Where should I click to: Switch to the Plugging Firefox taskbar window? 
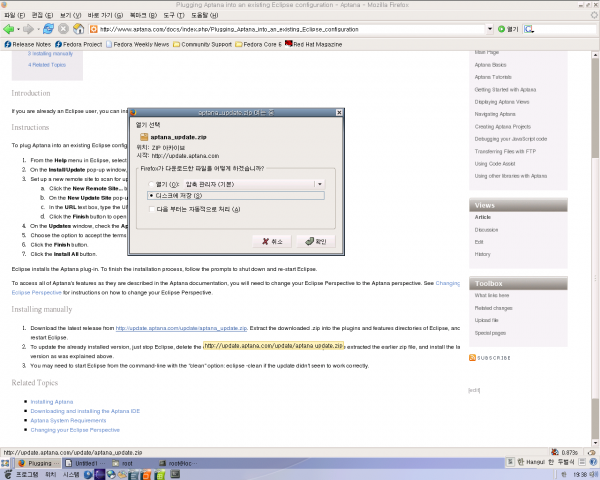(x=38, y=463)
